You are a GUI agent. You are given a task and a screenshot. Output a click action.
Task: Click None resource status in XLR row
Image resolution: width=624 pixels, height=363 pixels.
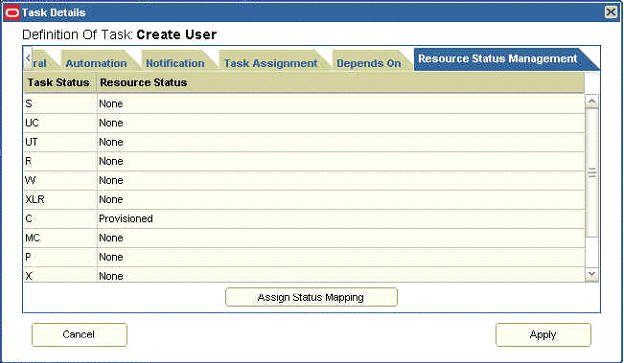341,199
